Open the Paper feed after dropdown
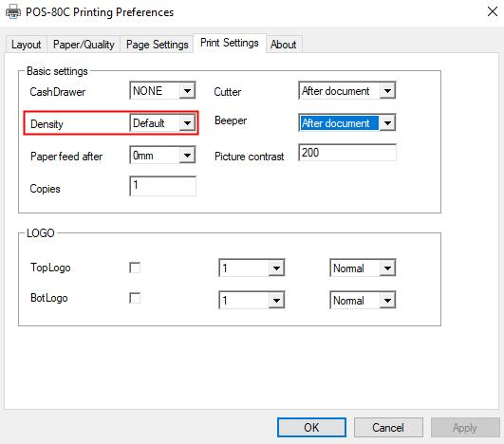This screenshot has width=504, height=444. (x=162, y=156)
